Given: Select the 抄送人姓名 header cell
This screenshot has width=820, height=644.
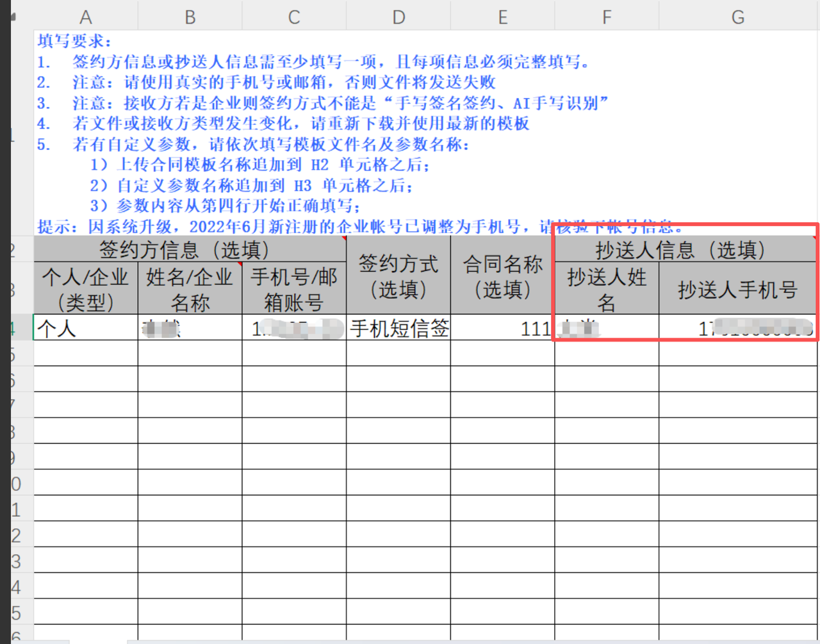Looking at the screenshot, I should (x=607, y=289).
